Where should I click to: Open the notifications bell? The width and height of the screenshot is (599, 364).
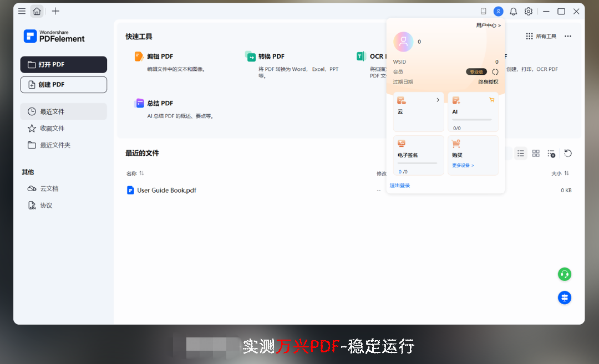pos(514,12)
